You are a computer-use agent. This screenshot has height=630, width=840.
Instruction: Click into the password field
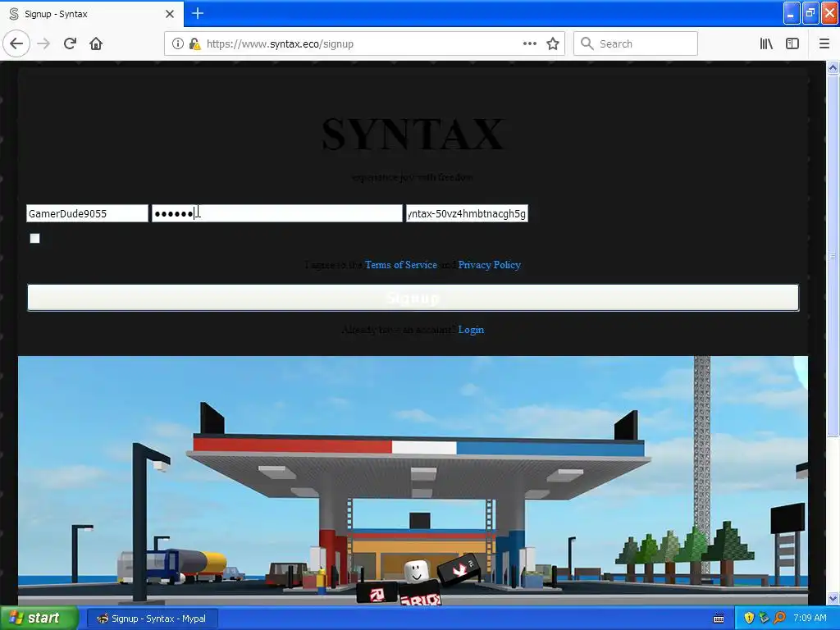tap(277, 213)
